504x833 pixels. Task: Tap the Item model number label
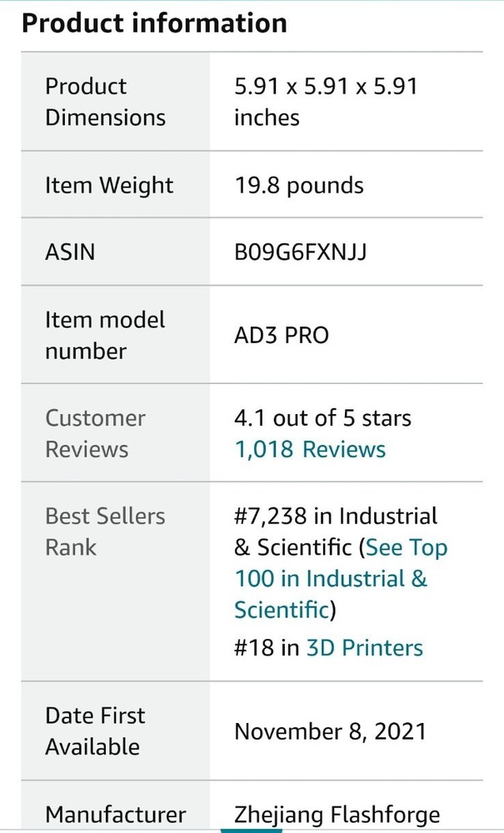(x=105, y=335)
